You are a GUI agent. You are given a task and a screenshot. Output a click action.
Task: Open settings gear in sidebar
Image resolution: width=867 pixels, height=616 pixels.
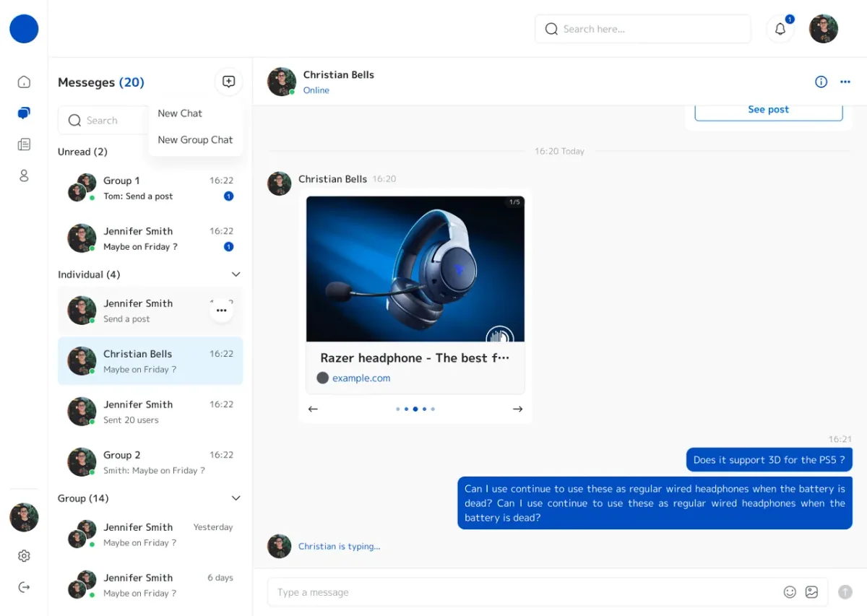(24, 556)
